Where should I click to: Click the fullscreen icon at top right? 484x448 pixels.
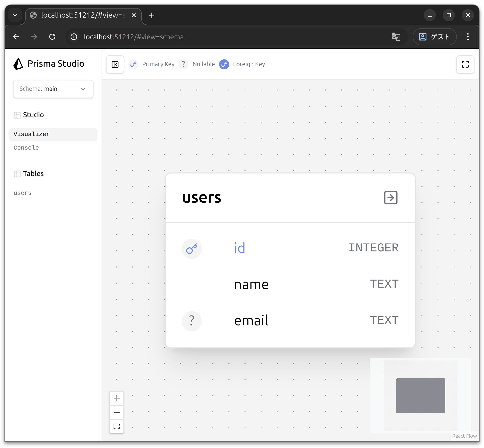click(x=465, y=64)
